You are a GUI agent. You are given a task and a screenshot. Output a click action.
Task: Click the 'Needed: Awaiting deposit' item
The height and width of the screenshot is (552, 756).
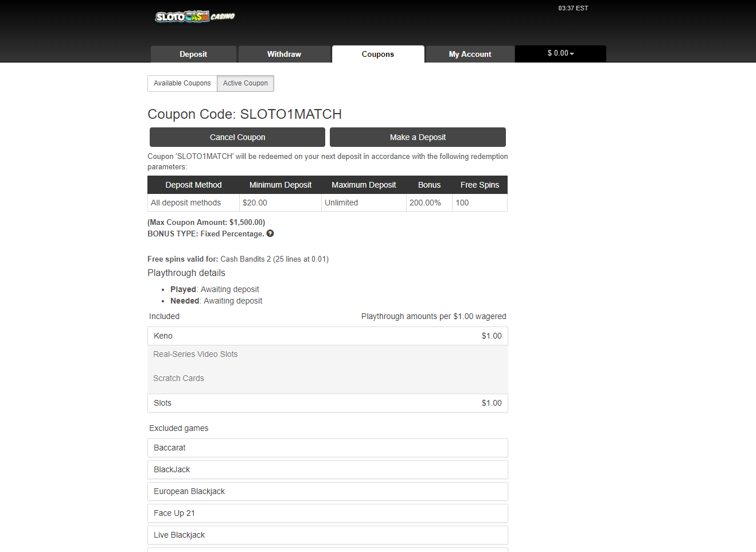point(216,301)
